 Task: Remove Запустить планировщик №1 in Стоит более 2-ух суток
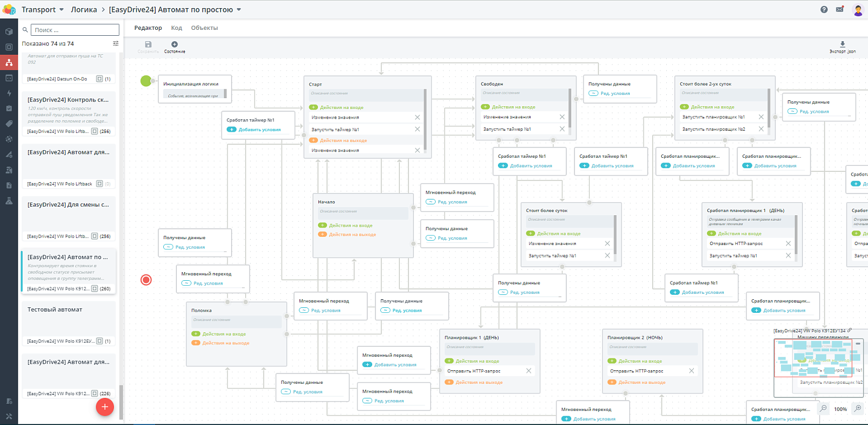pyautogui.click(x=761, y=117)
